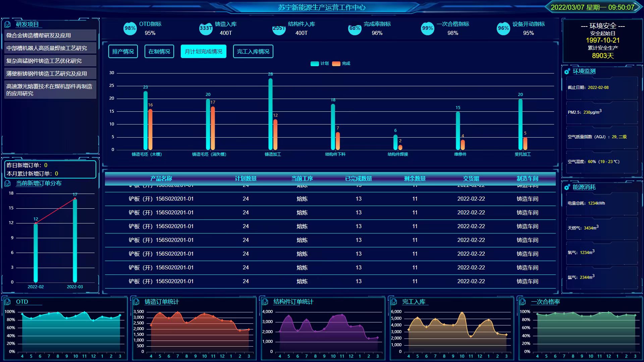Switch to the 排产情况 tab
This screenshot has width=644, height=362.
pyautogui.click(x=123, y=51)
